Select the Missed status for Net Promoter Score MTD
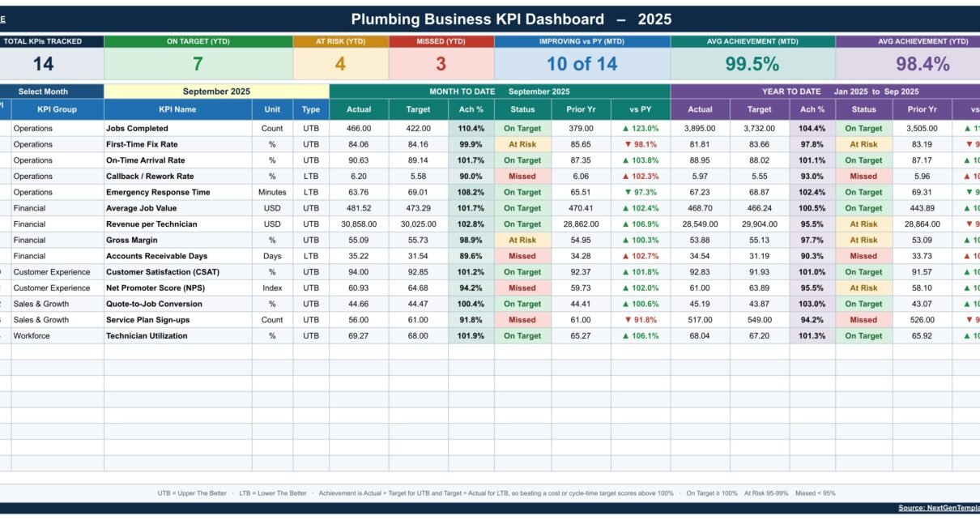The width and height of the screenshot is (980, 520). point(522,288)
